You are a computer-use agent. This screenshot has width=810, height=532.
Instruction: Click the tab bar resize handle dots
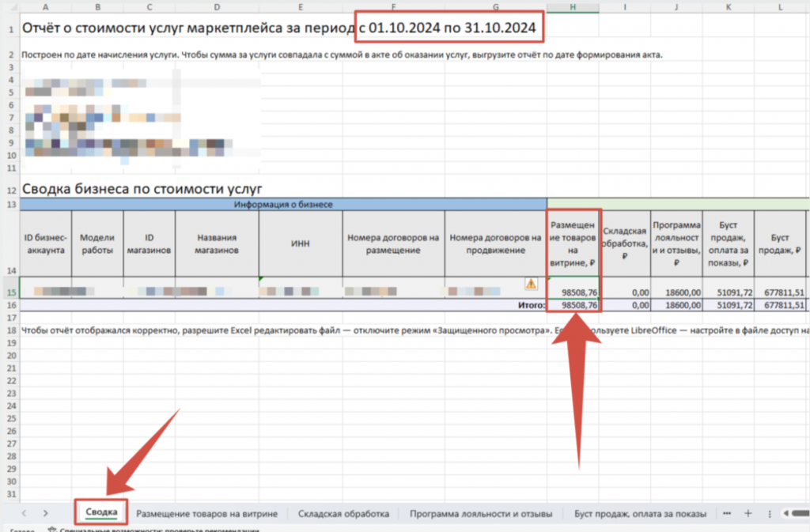(x=768, y=513)
